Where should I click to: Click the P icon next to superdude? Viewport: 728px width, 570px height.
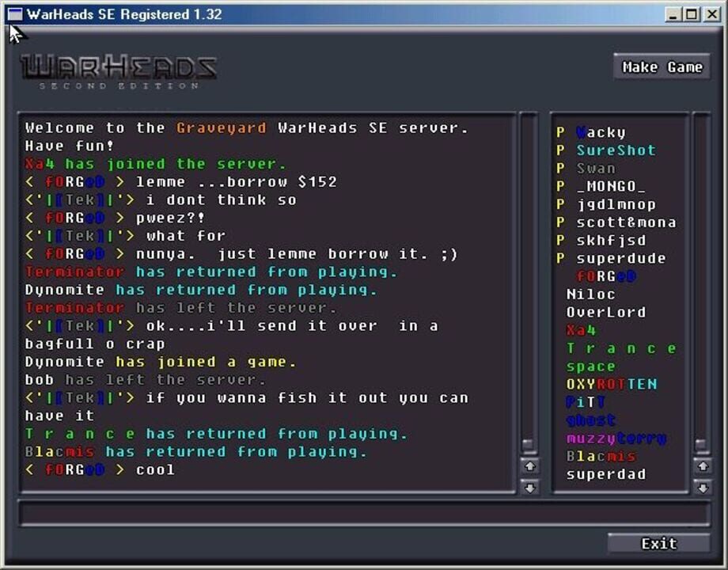[559, 258]
